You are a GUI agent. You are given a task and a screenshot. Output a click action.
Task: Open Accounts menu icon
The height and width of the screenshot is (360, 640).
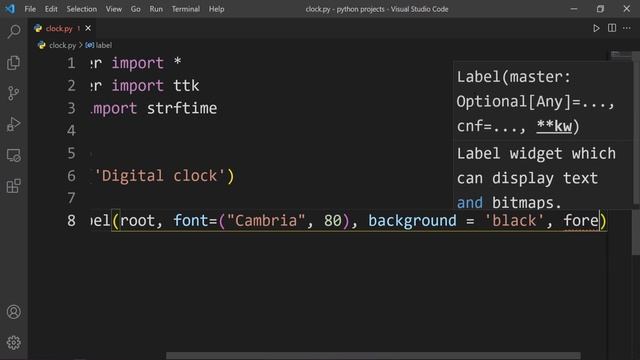pyautogui.click(x=13, y=312)
